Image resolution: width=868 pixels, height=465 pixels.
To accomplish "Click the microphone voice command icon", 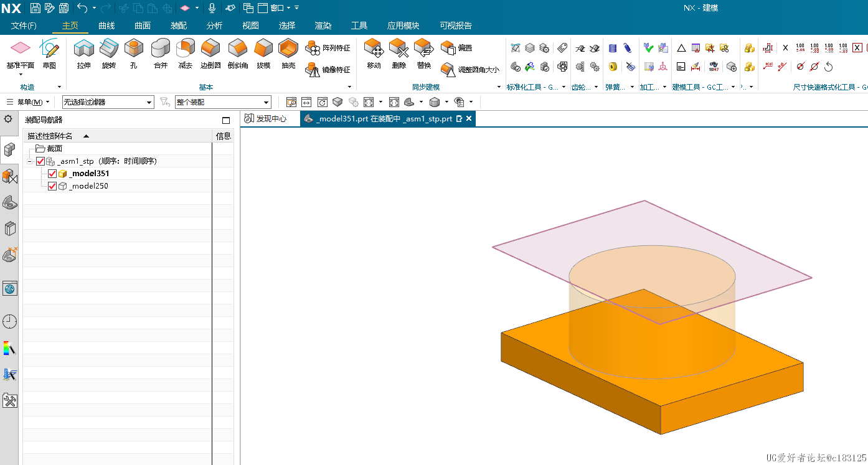I will pos(212,8).
